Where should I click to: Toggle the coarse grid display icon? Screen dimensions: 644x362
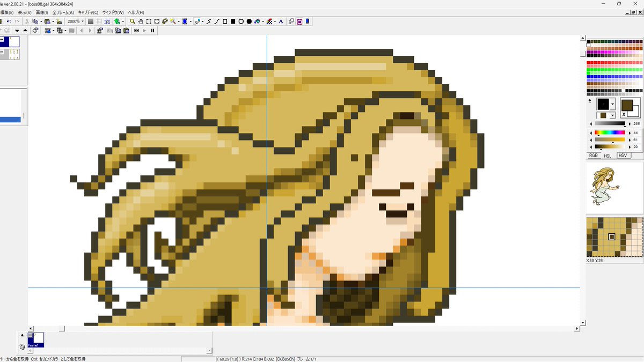click(x=99, y=21)
